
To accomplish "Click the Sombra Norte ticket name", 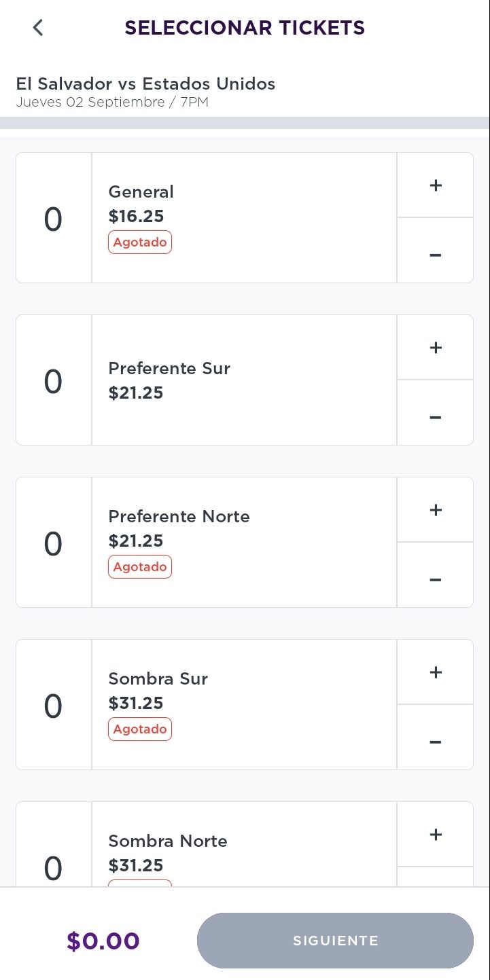I will [x=168, y=841].
